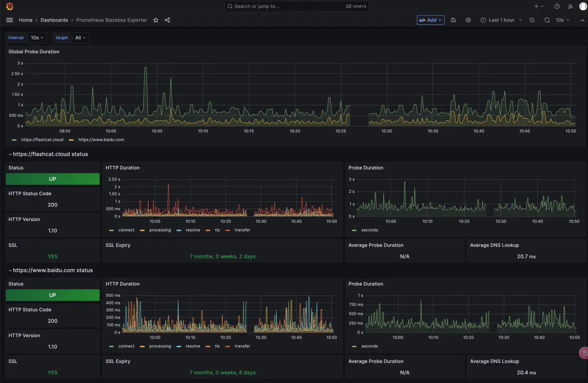Open the user profile avatar
The width and height of the screenshot is (588, 383).
click(x=583, y=6)
